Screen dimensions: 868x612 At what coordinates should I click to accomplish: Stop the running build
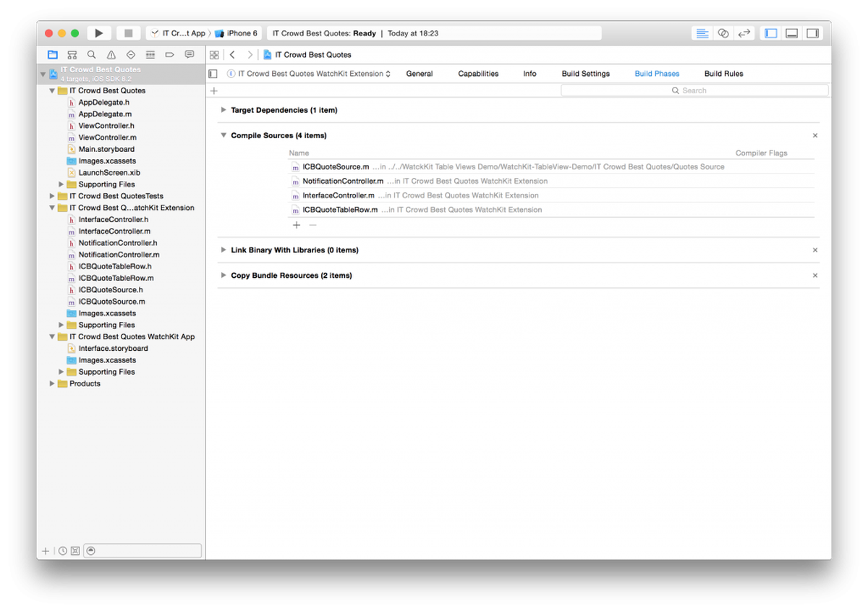[x=128, y=33]
